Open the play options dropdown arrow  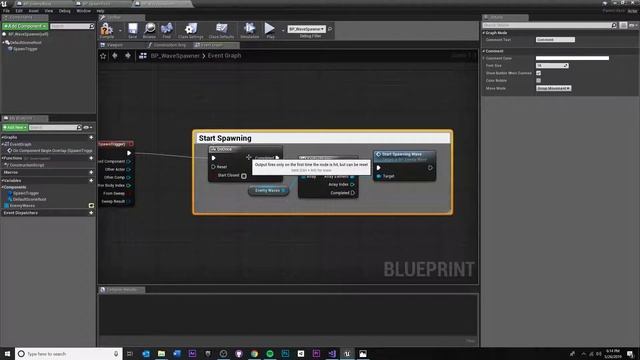coord(282,30)
